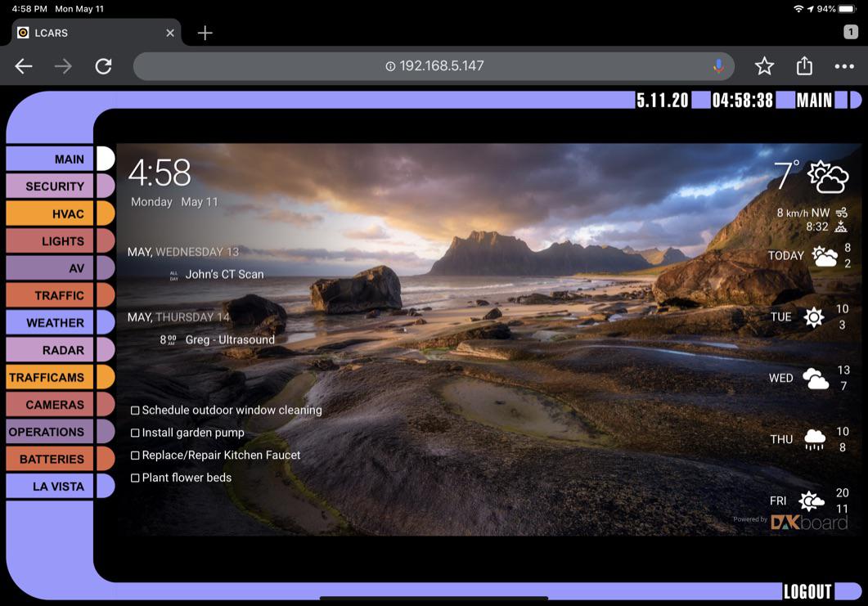
Task: Tap the browser back arrow
Action: click(x=24, y=66)
